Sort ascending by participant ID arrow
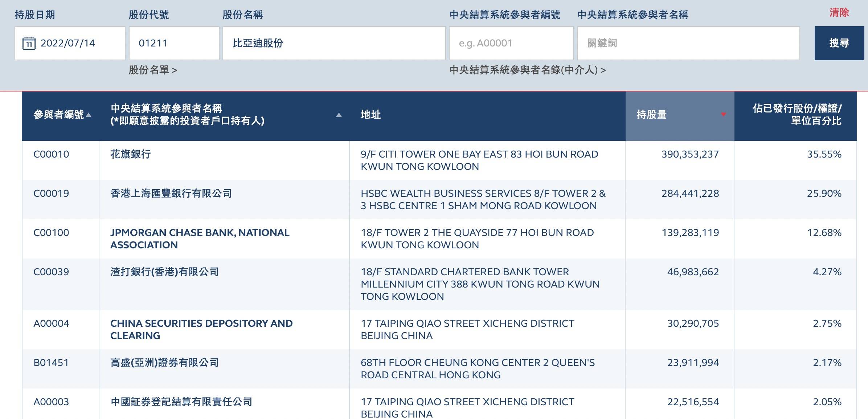Screen dimensions: 868x419 [x=89, y=115]
